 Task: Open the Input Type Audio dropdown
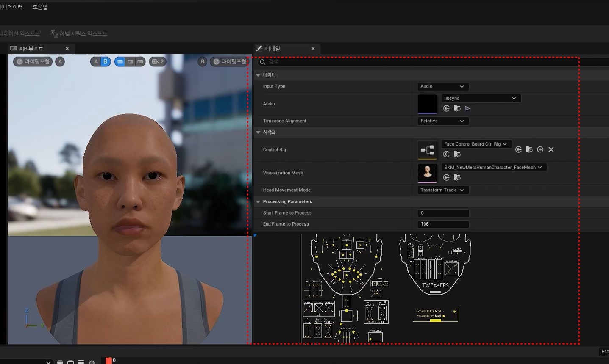click(x=443, y=86)
